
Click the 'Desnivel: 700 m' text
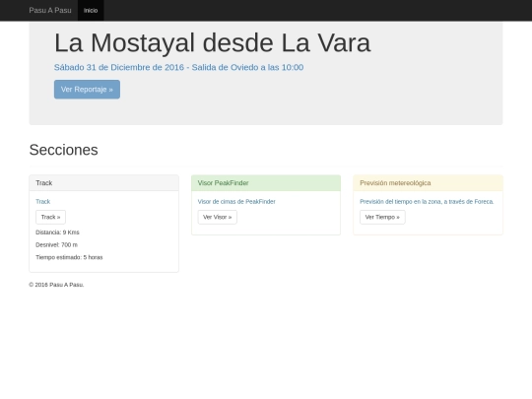57,245
